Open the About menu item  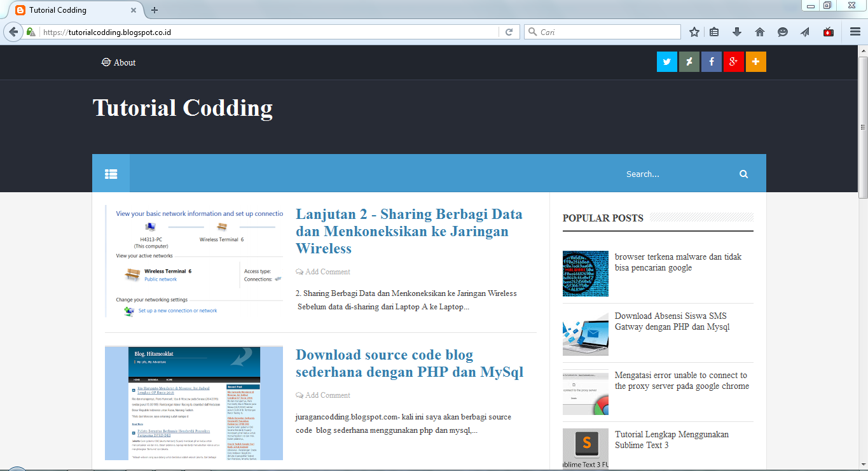coord(125,62)
